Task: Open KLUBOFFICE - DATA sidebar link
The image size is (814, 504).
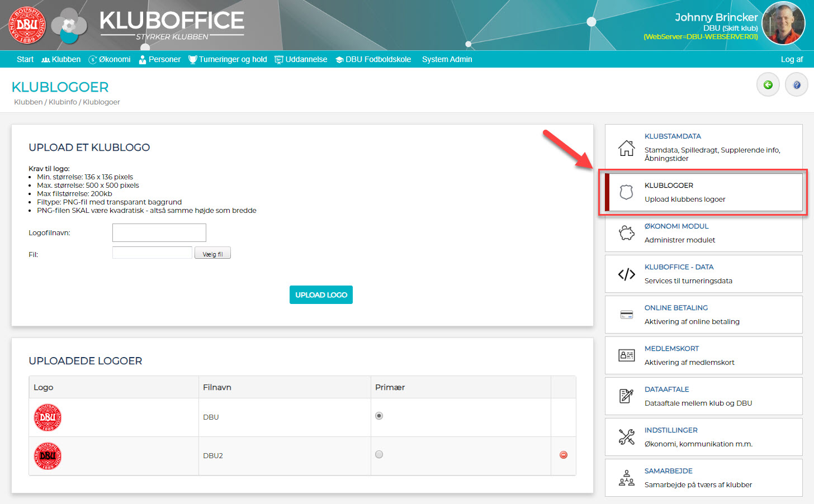Action: 679,267
